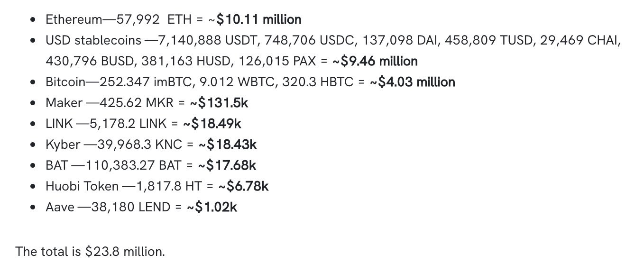The height and width of the screenshot is (272, 644).
Task: Click the bold ~$10.11 million Ethereum value
Action: (x=255, y=19)
